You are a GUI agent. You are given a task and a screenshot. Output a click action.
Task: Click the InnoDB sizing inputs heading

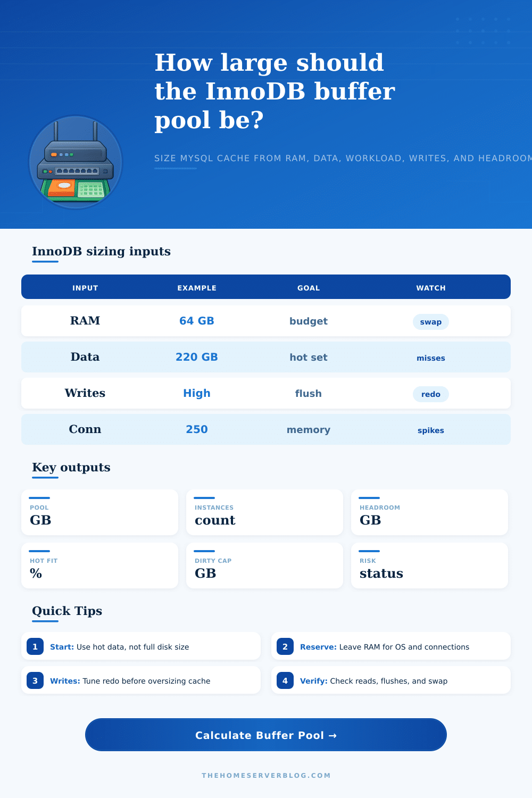coord(101,251)
